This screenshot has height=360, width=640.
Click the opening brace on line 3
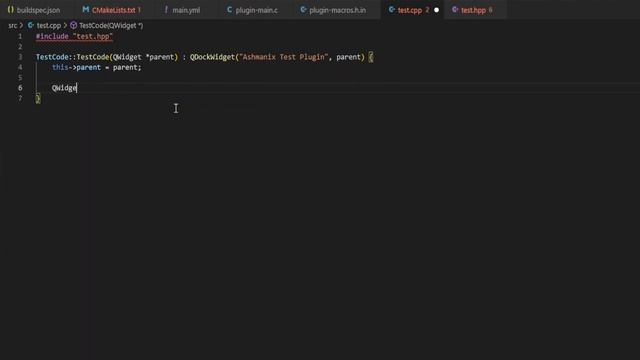[371, 57]
